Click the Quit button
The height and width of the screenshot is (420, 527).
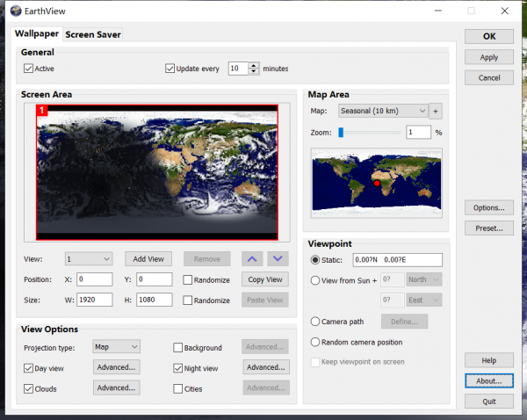click(489, 402)
